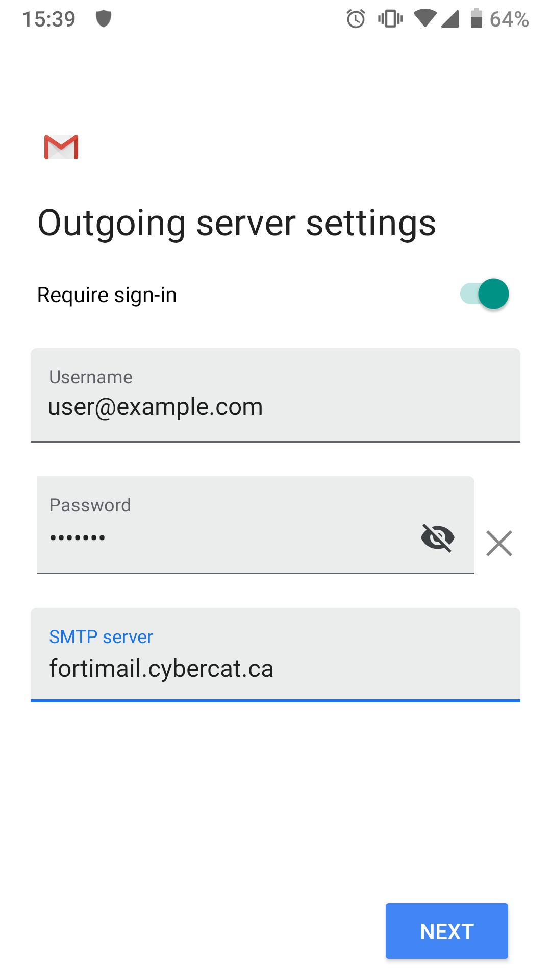Tap the cellular signal status icon
Screen dimensions: 551x980
click(450, 19)
